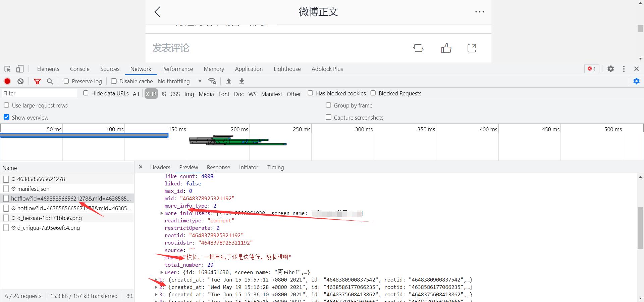This screenshot has height=302, width=644.
Task: Open the Performance tab
Action: (x=177, y=69)
